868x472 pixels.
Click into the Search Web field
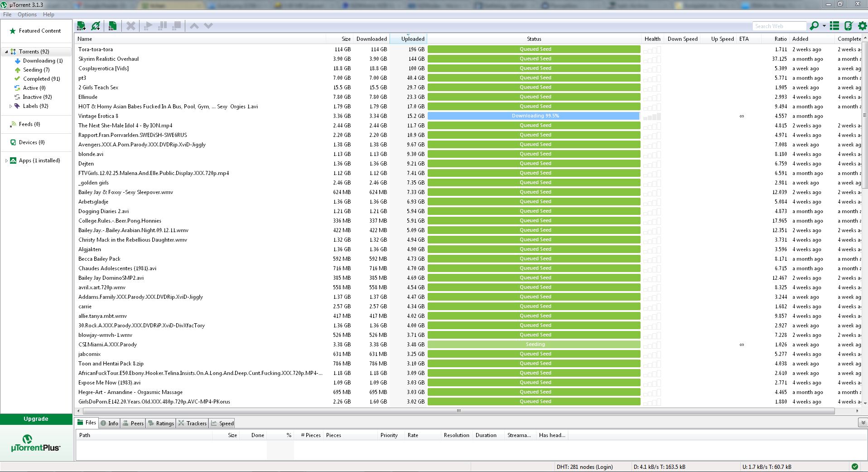click(x=779, y=26)
